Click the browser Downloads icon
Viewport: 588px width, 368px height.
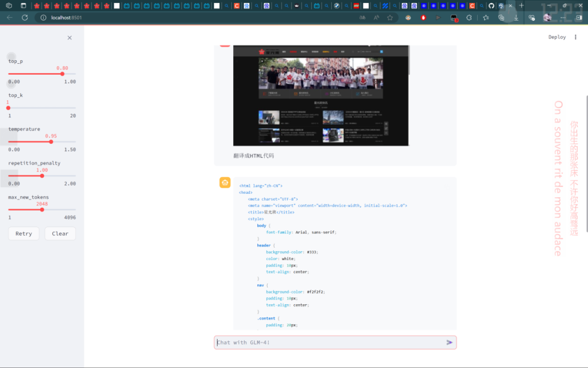516,18
